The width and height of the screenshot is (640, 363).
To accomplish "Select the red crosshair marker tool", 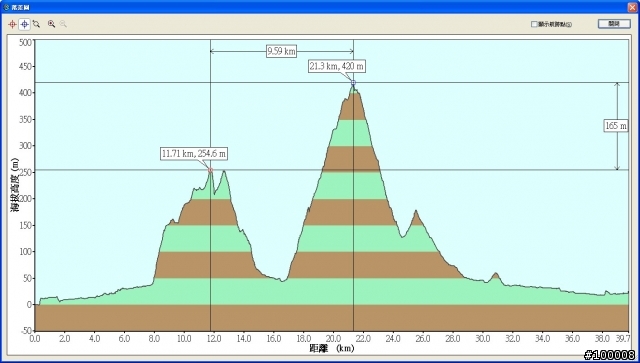I will click(x=12, y=24).
